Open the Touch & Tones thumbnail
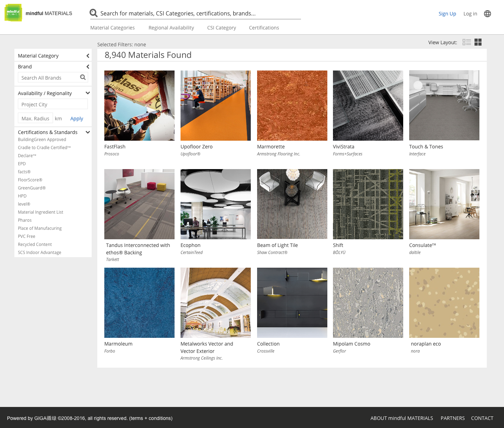The width and height of the screenshot is (504, 428). (444, 105)
